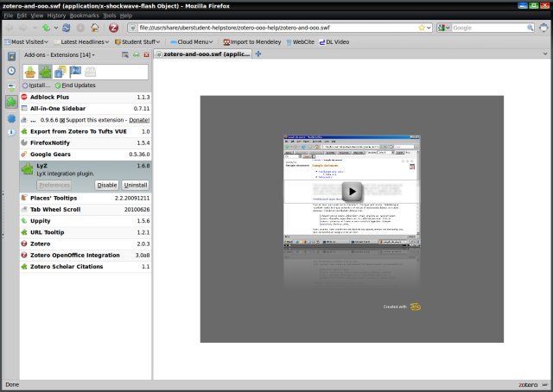Close the Add-ons sidebar panel
The width and height of the screenshot is (553, 392).
tap(146, 54)
